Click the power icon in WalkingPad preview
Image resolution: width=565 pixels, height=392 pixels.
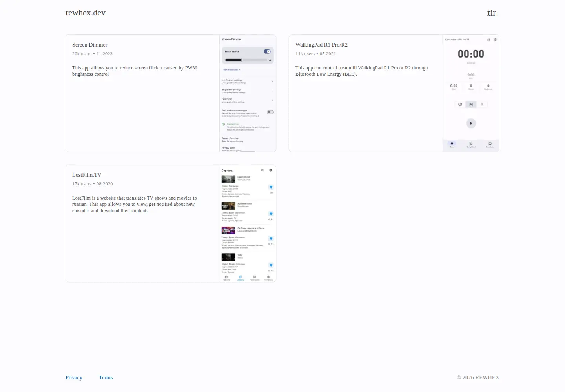(x=460, y=104)
